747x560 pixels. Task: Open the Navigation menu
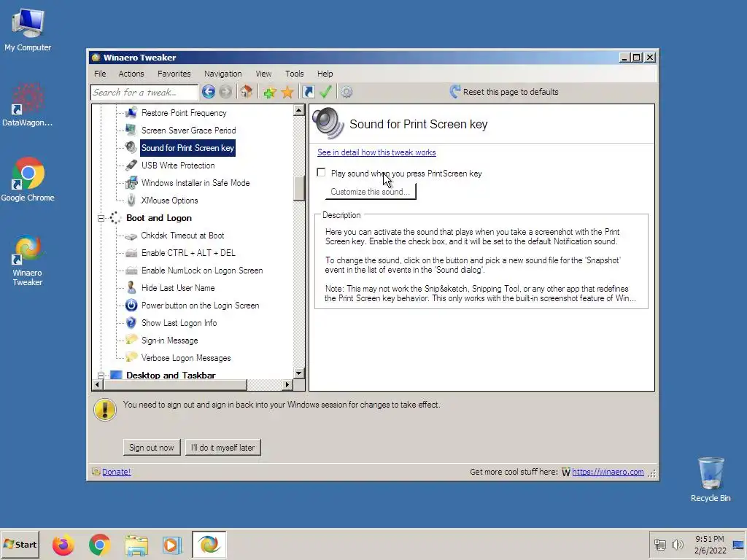tap(223, 74)
